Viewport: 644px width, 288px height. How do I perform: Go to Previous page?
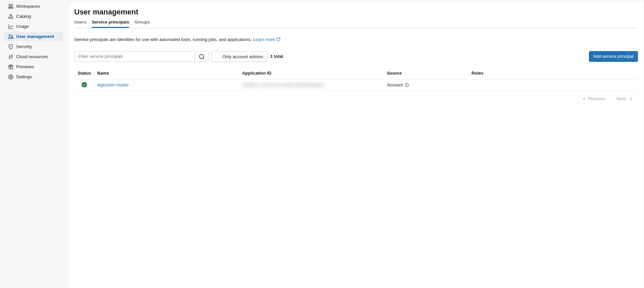(x=594, y=99)
